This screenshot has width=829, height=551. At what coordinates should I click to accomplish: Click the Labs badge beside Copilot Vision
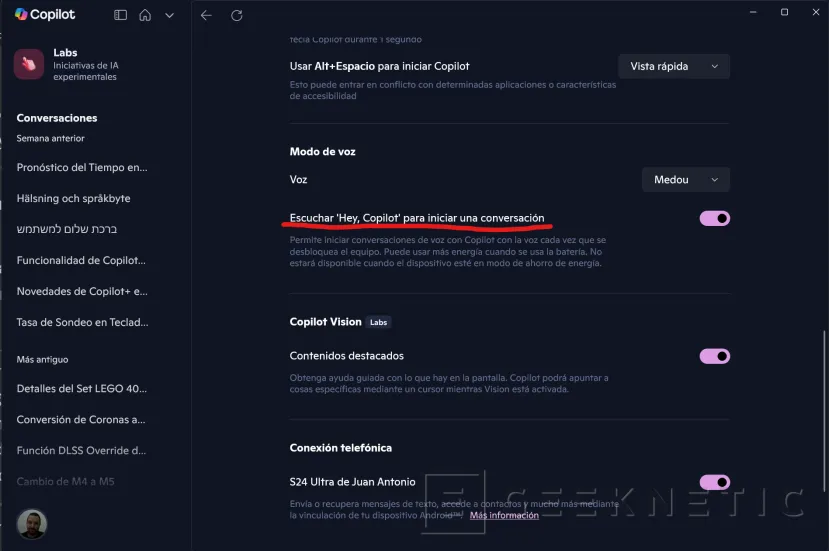coord(379,323)
